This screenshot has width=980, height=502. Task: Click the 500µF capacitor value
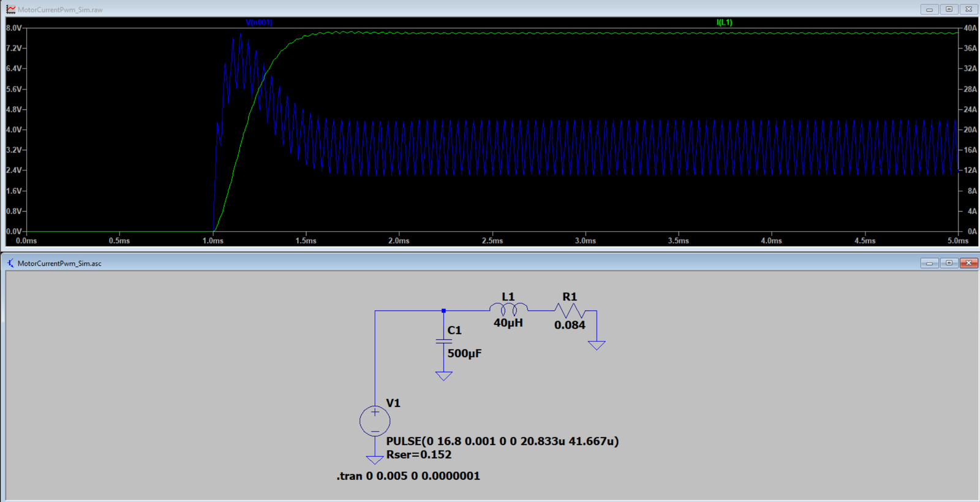tap(464, 354)
